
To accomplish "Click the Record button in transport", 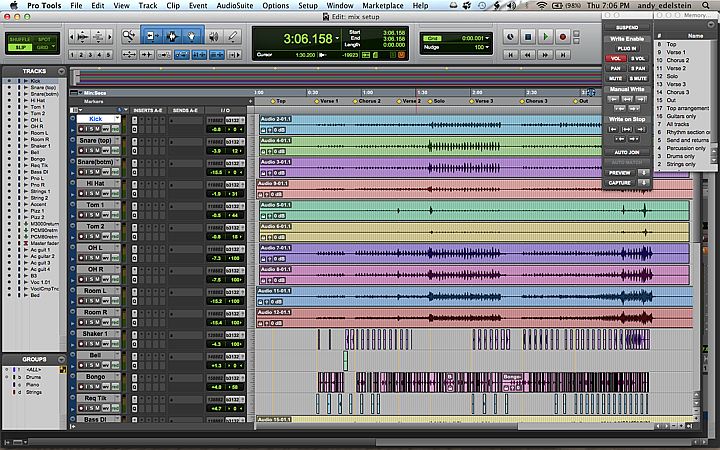I will (562, 37).
